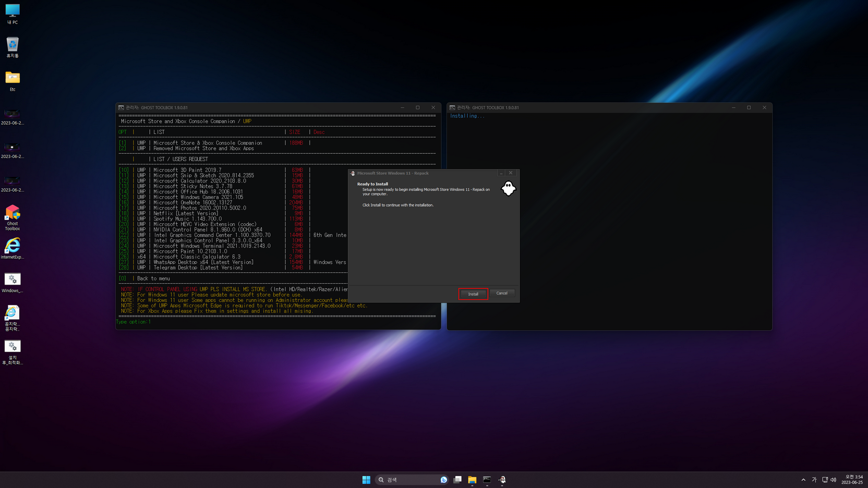The width and height of the screenshot is (868, 488).
Task: Open the volume tray icon
Action: click(x=833, y=480)
